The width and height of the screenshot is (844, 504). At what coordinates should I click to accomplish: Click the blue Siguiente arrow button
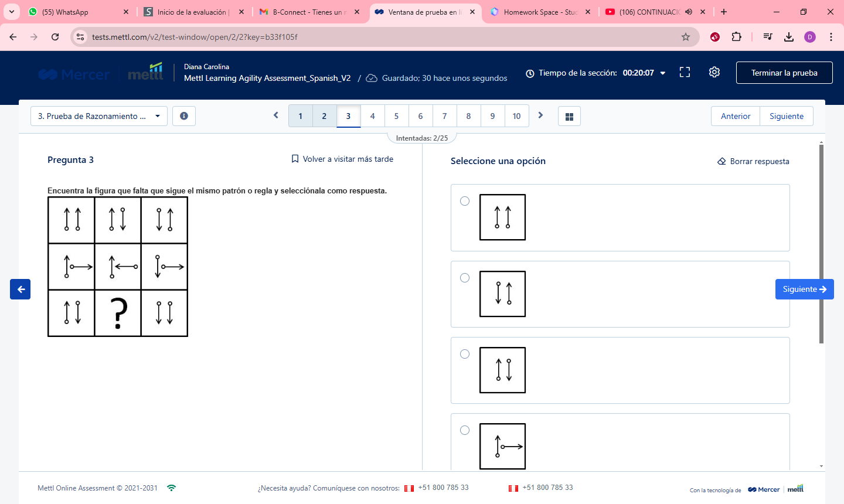pyautogui.click(x=805, y=289)
